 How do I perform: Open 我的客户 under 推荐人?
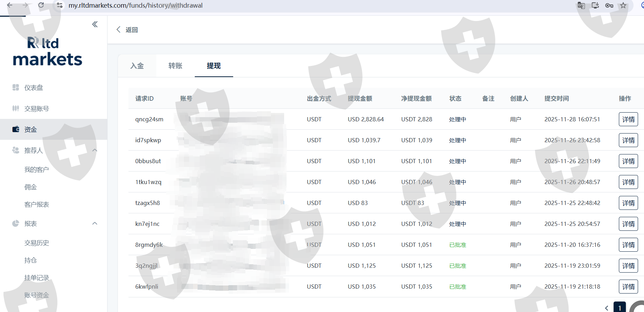37,169
